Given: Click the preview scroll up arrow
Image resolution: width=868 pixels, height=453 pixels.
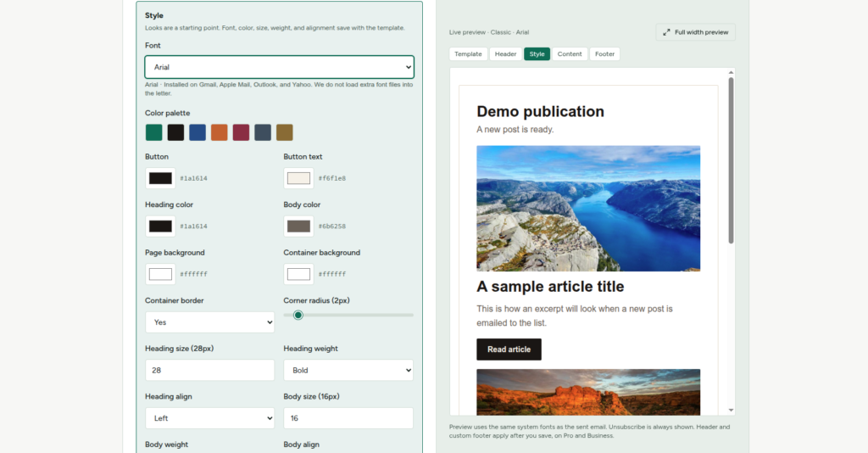Looking at the screenshot, I should click(x=731, y=73).
